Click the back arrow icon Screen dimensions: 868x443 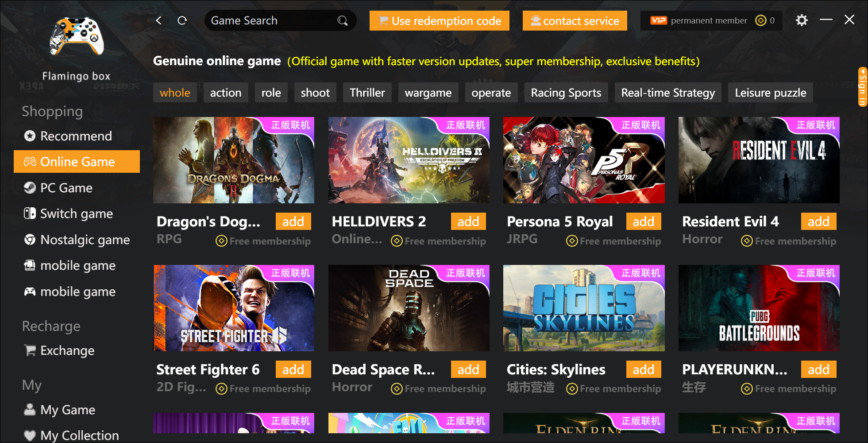tap(159, 20)
